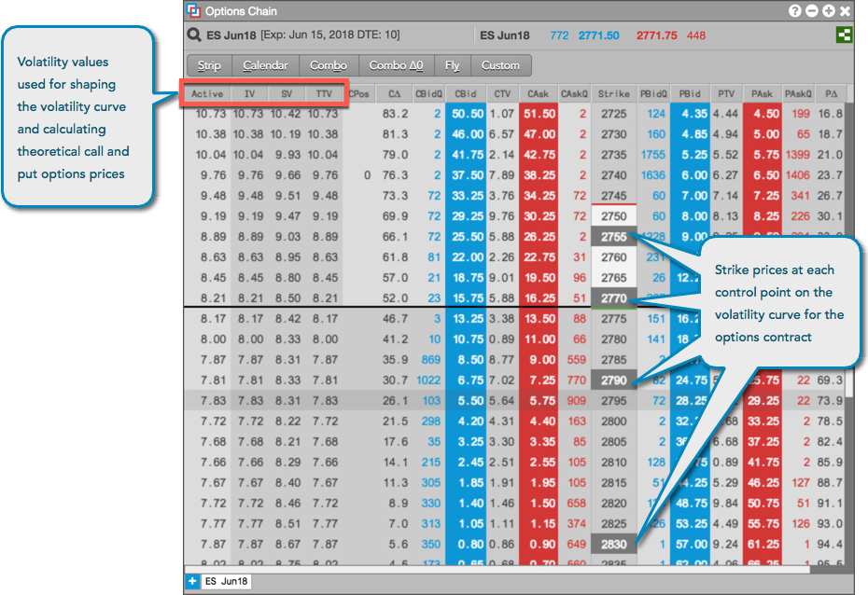
Task: Switch to the Calendar tab
Action: pyautogui.click(x=264, y=65)
